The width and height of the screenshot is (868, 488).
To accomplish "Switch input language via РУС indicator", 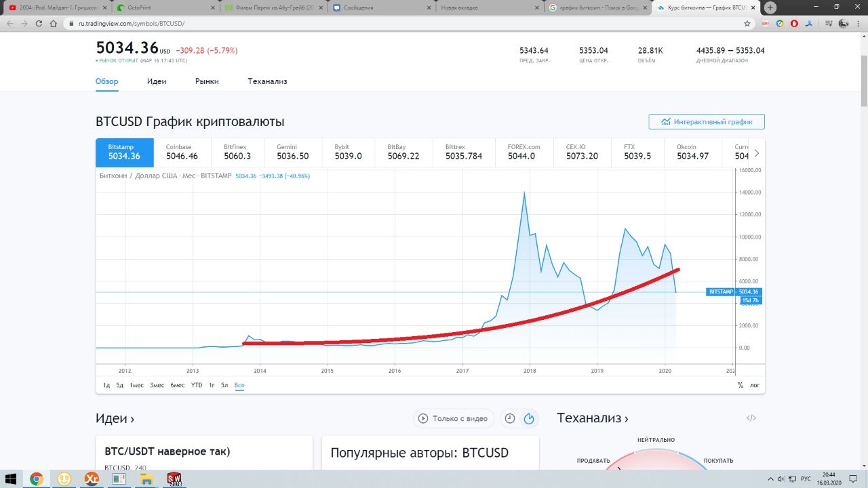I will [806, 479].
